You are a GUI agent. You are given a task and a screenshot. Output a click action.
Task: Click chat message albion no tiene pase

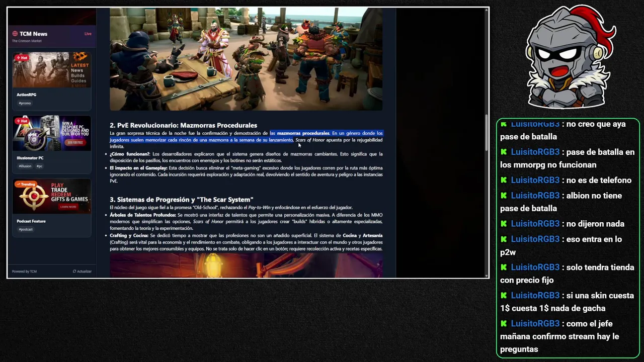(561, 202)
